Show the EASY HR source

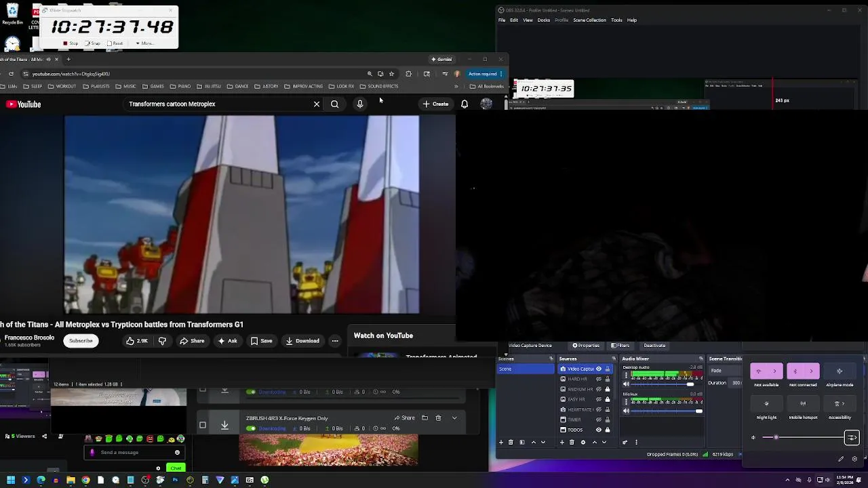599,399
